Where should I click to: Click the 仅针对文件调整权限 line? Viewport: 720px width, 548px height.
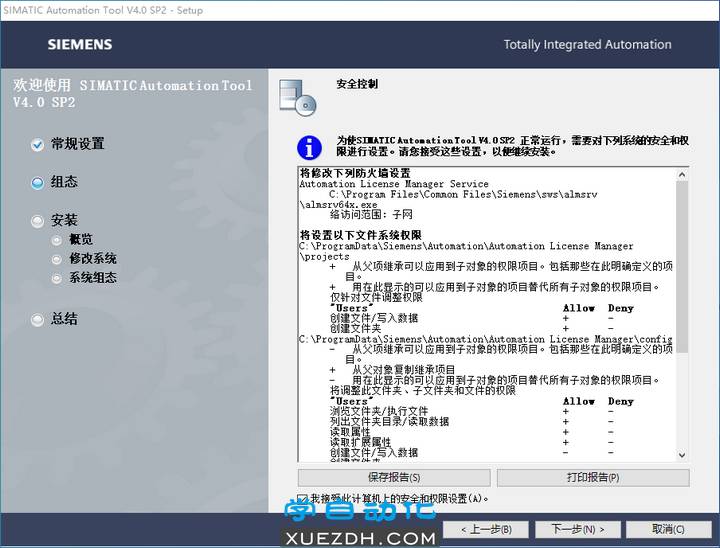pyautogui.click(x=376, y=297)
